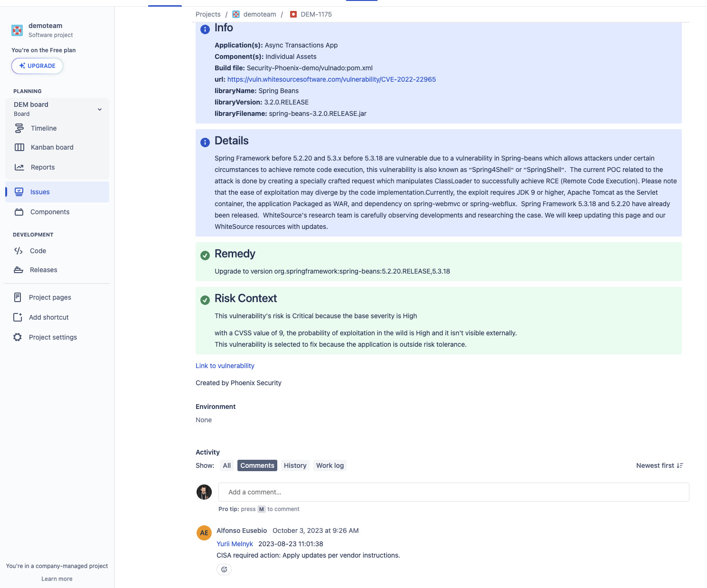This screenshot has height=588, width=707.
Task: Click the red bug icon by DEM-1175
Action: 293,14
